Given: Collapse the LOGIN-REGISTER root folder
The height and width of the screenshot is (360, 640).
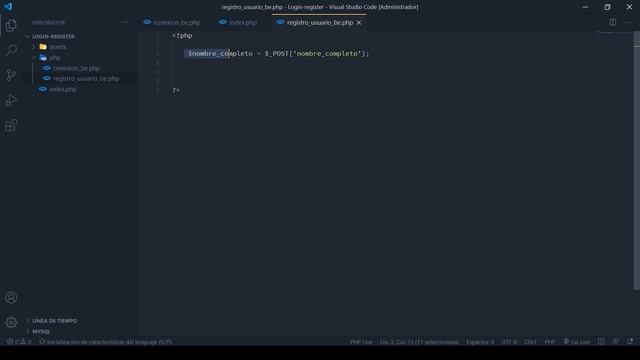Looking at the screenshot, I should (x=53, y=36).
